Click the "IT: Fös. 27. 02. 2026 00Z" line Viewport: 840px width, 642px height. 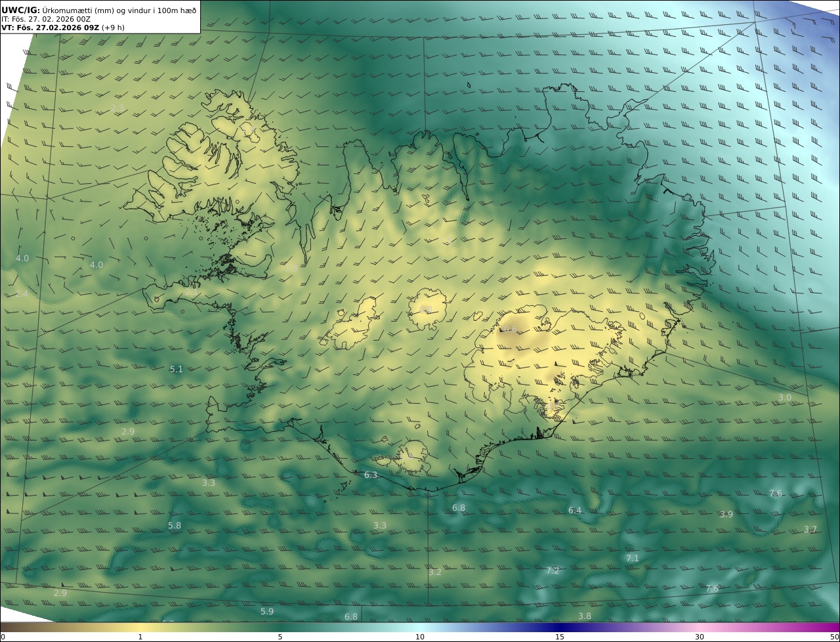(46, 19)
